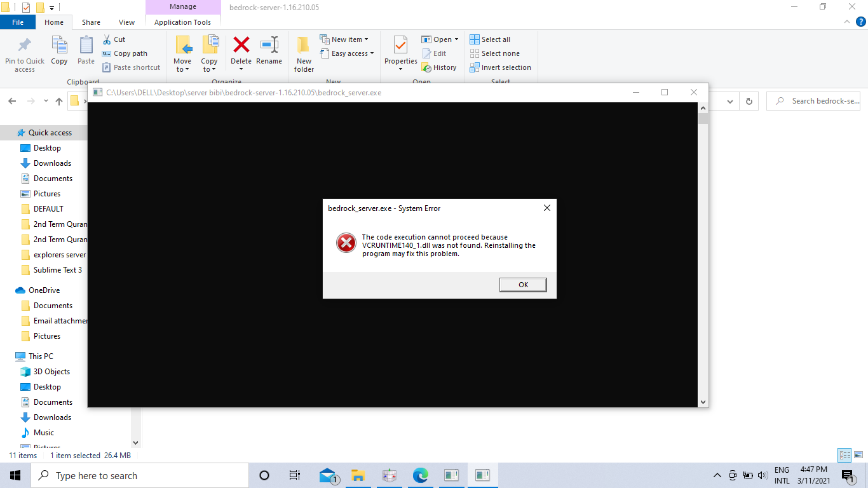This screenshot has width=868, height=488.
Task: Open the Customize Quick Access Toolbar dropdown
Action: (51, 8)
